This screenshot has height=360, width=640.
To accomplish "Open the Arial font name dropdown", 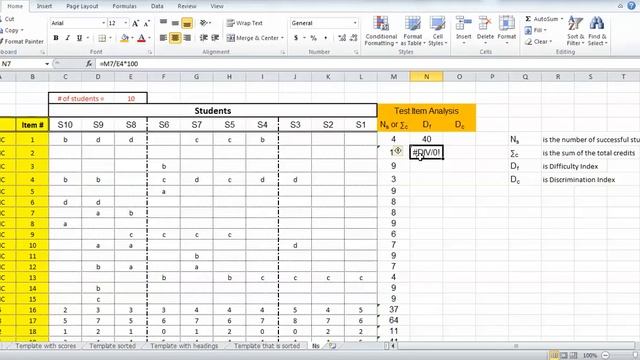I will click(x=103, y=23).
